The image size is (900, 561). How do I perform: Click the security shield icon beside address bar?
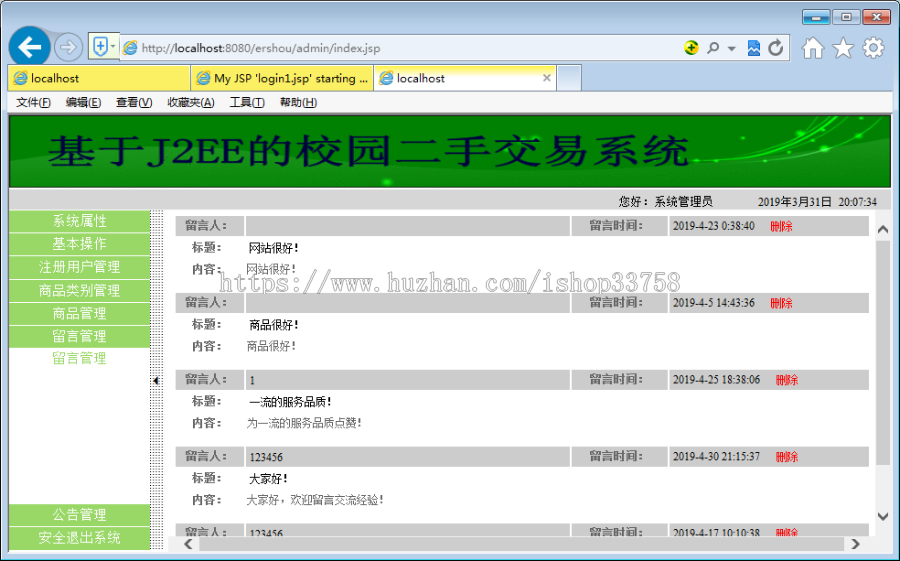click(x=100, y=47)
